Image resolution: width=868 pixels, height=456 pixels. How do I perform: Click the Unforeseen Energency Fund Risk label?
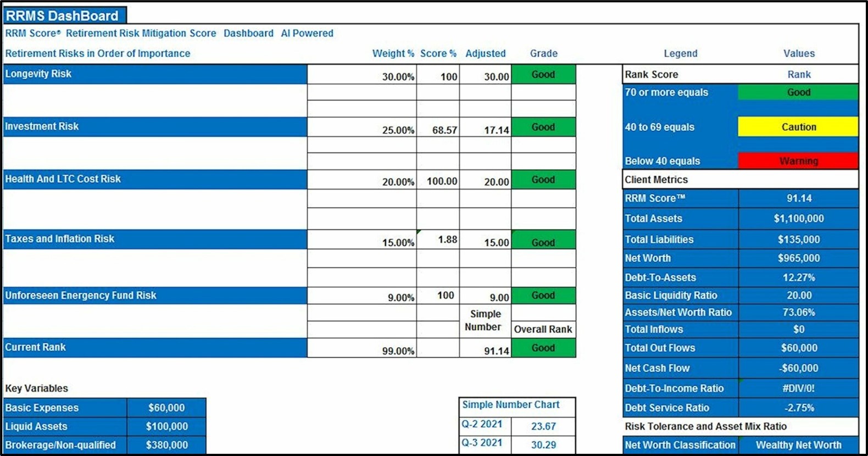[155, 296]
